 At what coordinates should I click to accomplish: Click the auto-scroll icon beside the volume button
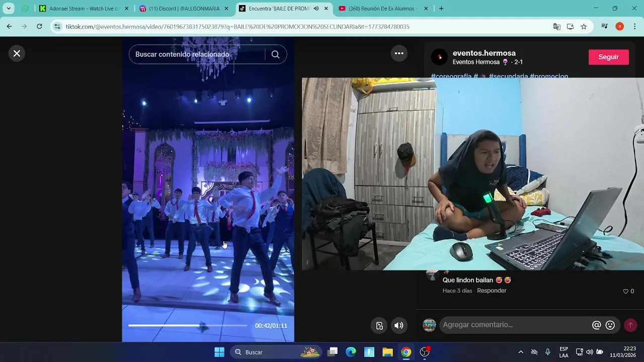pyautogui.click(x=380, y=325)
